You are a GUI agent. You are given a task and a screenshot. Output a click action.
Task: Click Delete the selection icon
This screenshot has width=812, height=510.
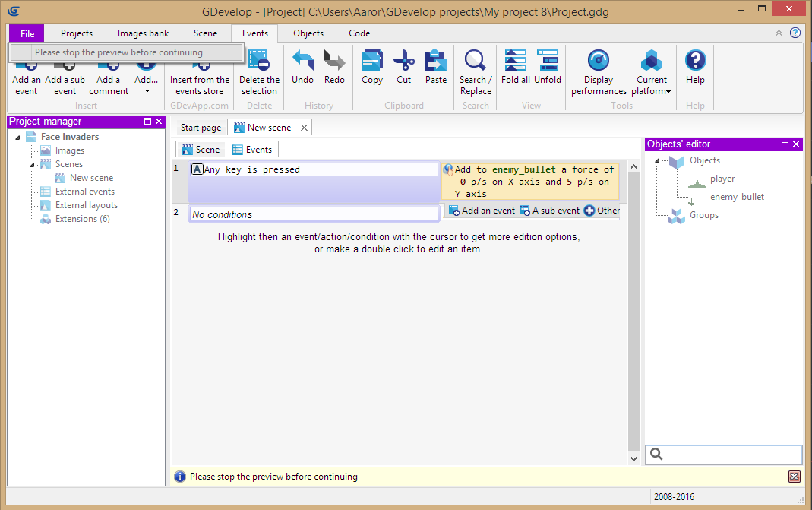[259, 60]
